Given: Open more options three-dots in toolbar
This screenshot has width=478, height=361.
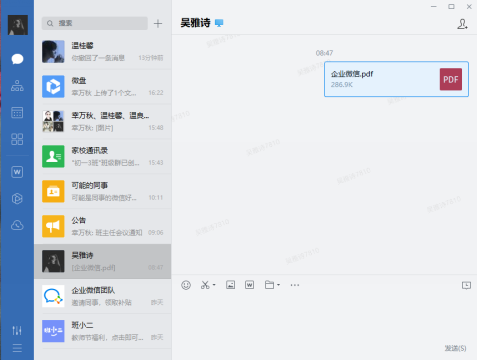Looking at the screenshot, I should (295, 285).
